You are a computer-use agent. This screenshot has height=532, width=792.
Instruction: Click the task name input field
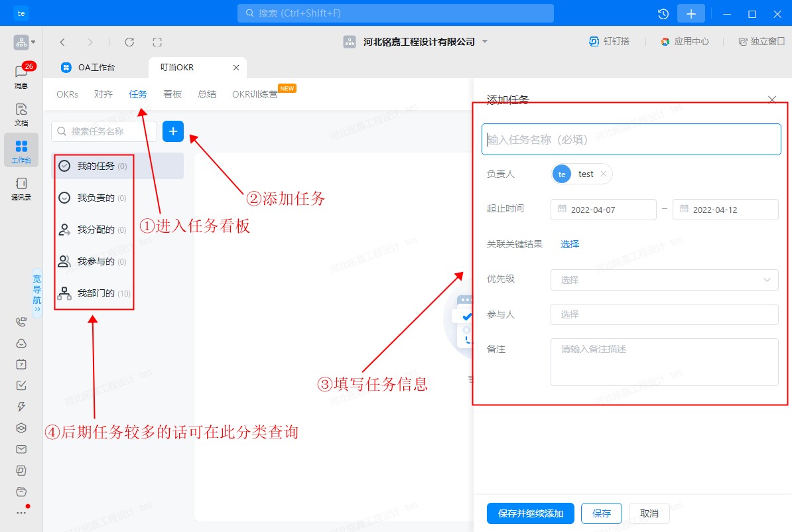pyautogui.click(x=631, y=139)
